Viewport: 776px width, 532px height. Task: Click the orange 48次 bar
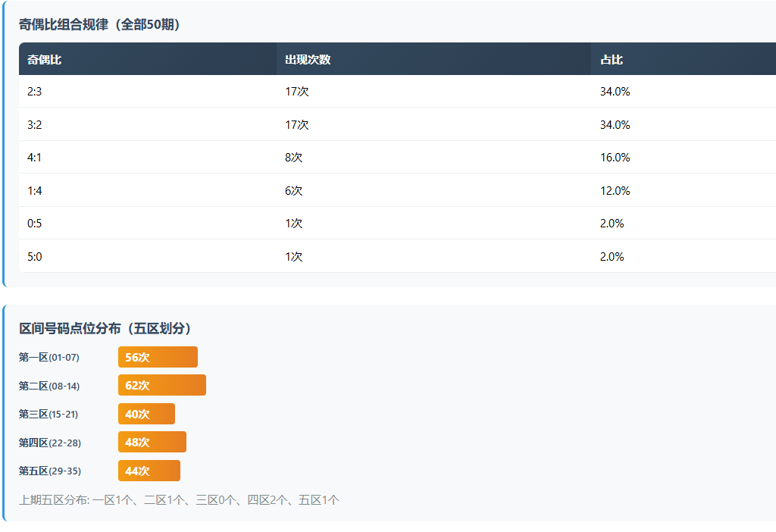click(x=152, y=442)
